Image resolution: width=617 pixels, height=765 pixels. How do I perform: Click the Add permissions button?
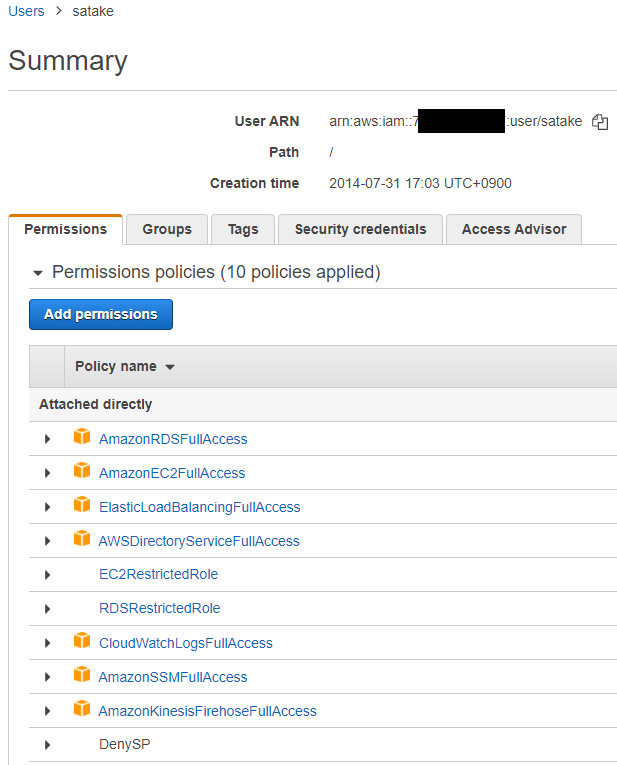click(x=101, y=314)
